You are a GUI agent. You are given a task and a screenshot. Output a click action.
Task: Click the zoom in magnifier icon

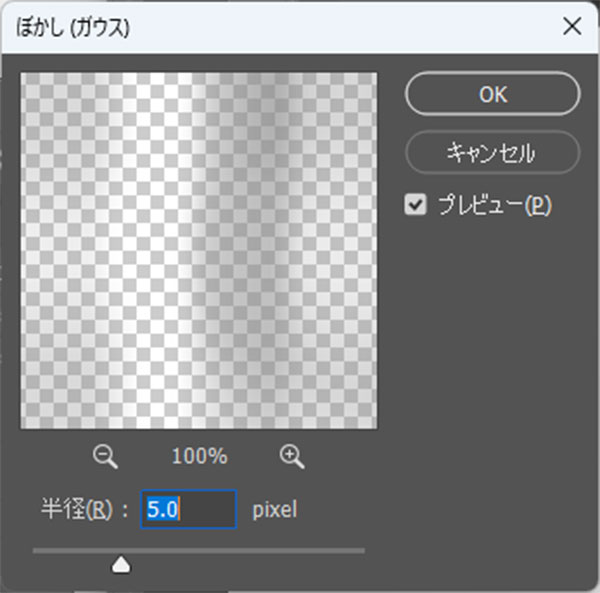[292, 456]
